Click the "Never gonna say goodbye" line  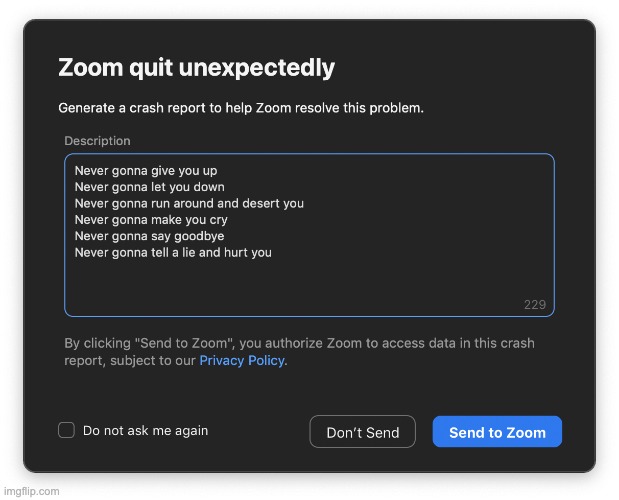click(149, 236)
